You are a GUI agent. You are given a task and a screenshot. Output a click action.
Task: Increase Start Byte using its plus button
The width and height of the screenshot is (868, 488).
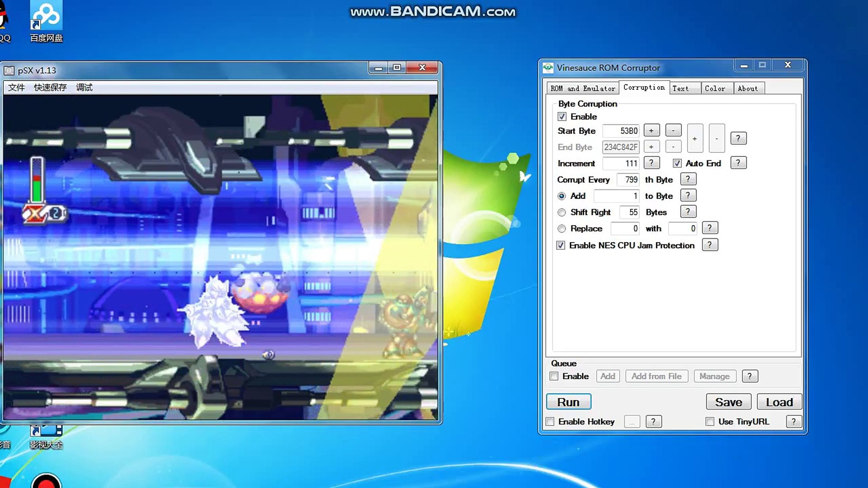coord(651,130)
